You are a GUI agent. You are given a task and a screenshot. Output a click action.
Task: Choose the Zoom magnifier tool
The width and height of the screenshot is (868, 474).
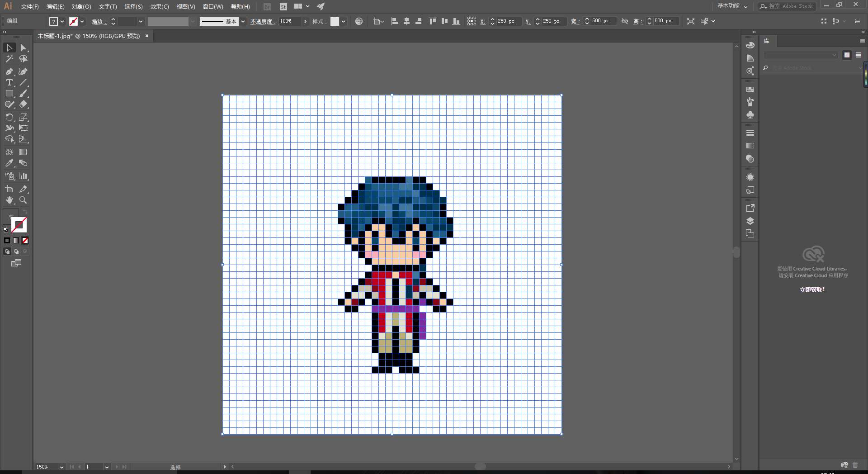(24, 200)
